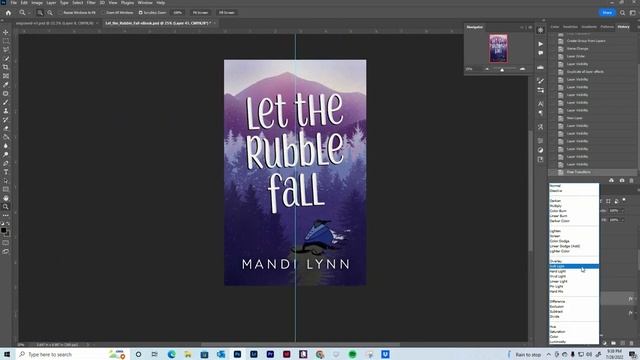Open Microsoft Edge from taskbar
640x360 pixels.
pyautogui.click(x=171, y=354)
